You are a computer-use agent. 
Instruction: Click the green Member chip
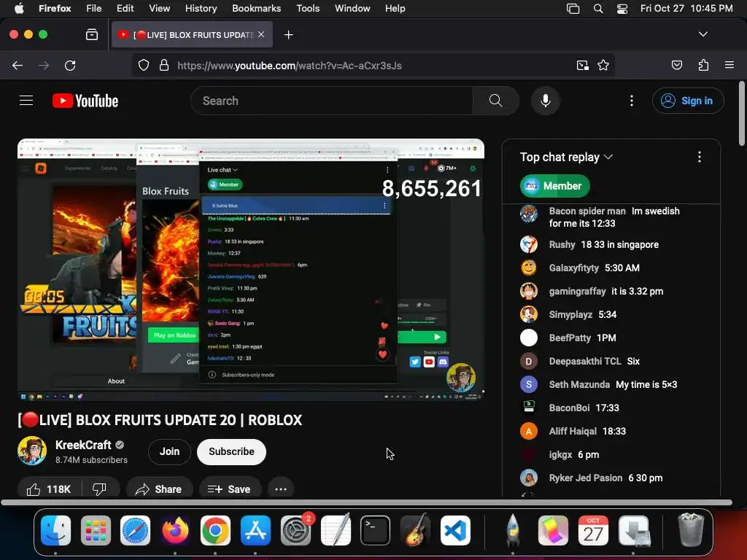554,186
